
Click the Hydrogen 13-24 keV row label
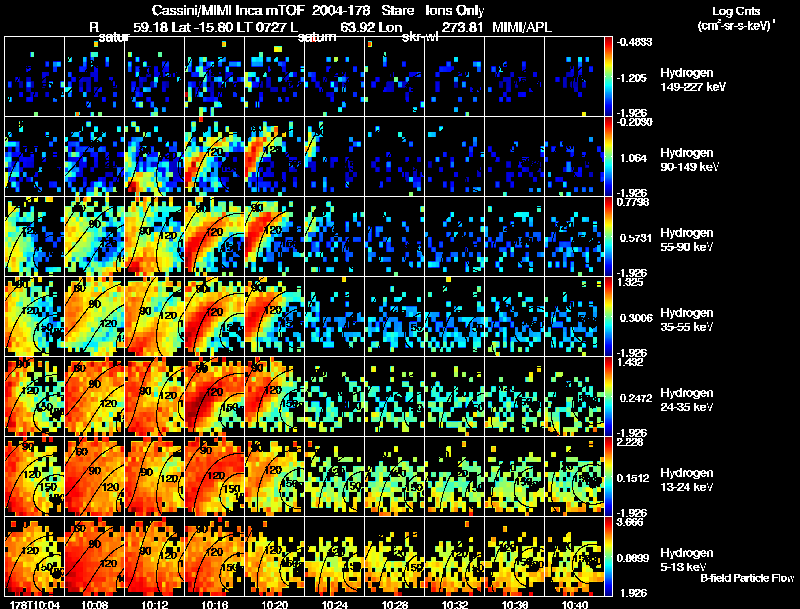[x=687, y=480]
